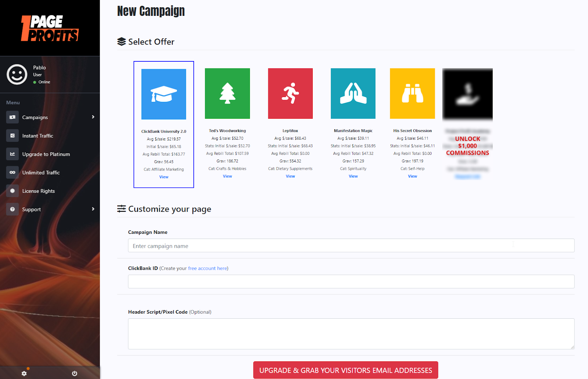Image resolution: width=588 pixels, height=379 pixels.
Task: Click the 1 Page Profits logo
Action: coord(50,28)
